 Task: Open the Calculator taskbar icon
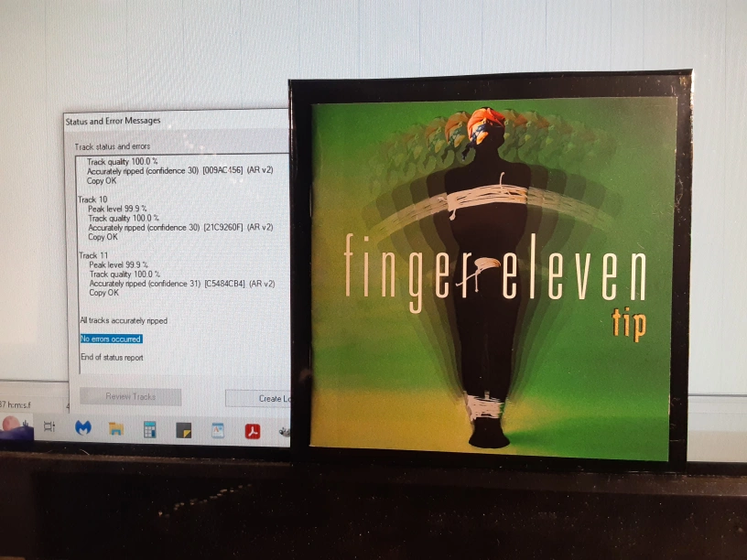pos(149,429)
